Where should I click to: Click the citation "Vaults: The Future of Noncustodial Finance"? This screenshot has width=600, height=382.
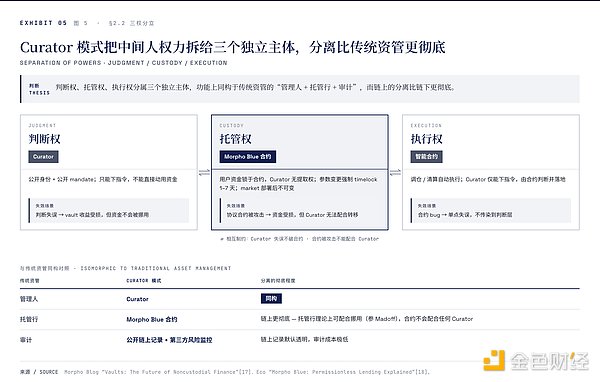[x=170, y=372]
